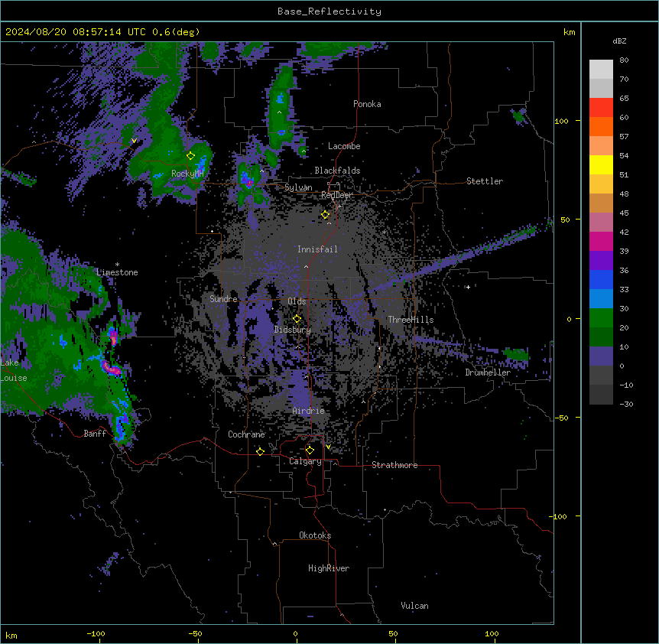The height and width of the screenshot is (644, 659).
Task: Click the Blackfalds city label
Action: click(337, 171)
